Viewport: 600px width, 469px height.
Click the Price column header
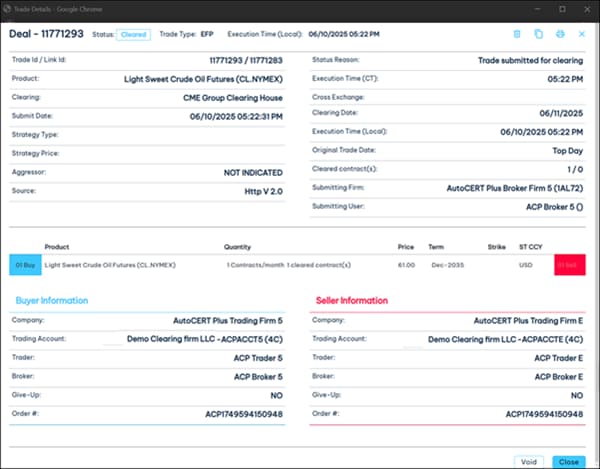(405, 246)
